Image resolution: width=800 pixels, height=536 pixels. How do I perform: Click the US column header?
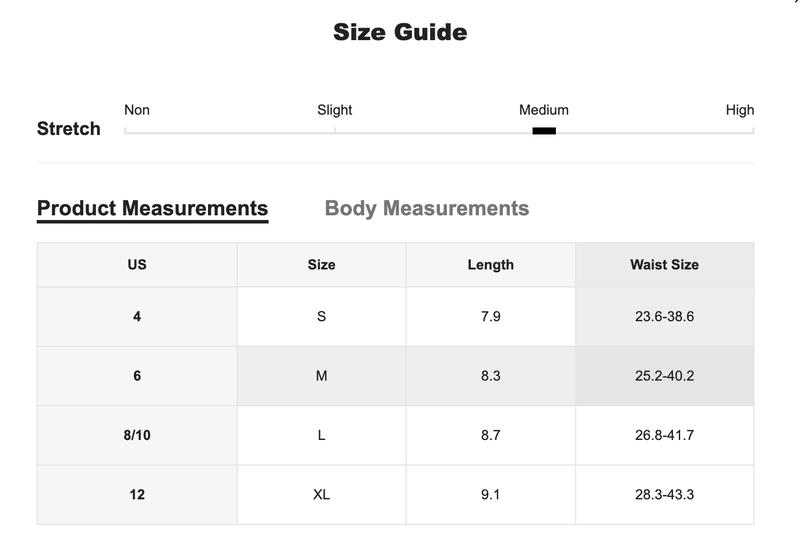tap(137, 265)
